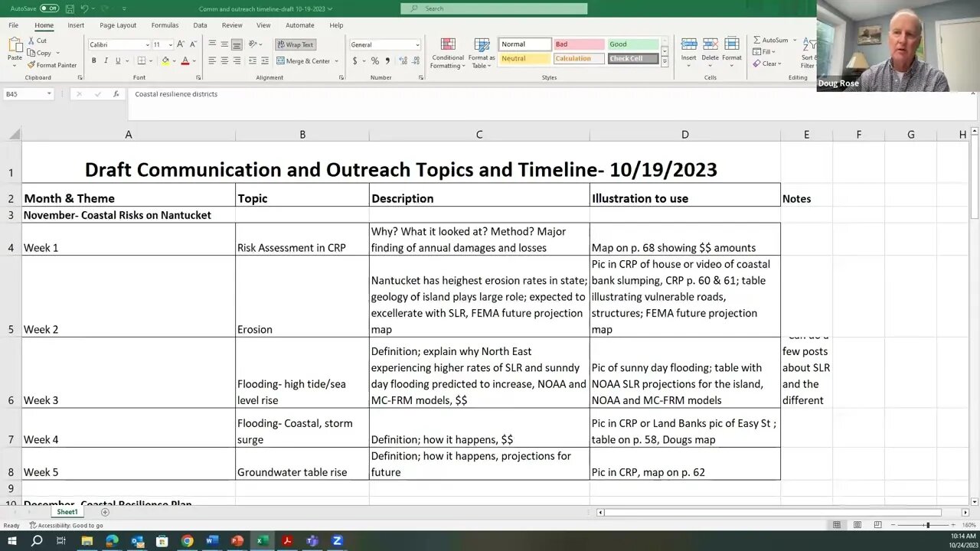Click the Undo arrow
Viewport: 980px width, 551px height.
85,8
